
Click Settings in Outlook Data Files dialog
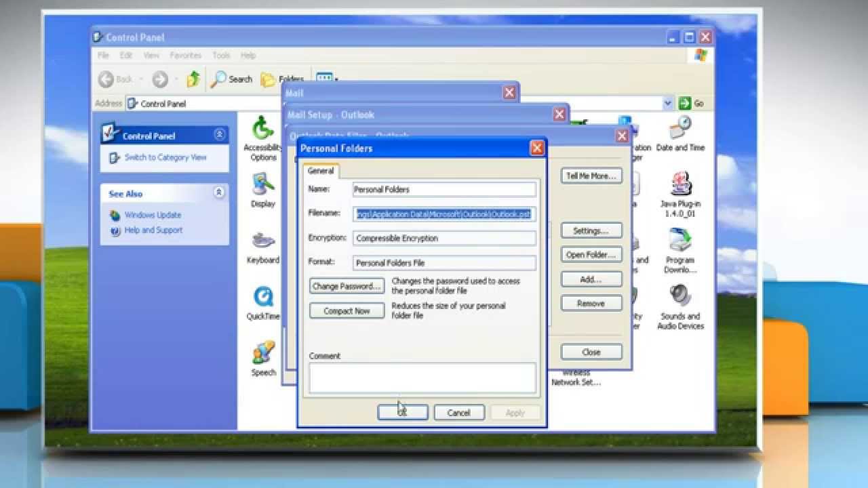click(591, 231)
